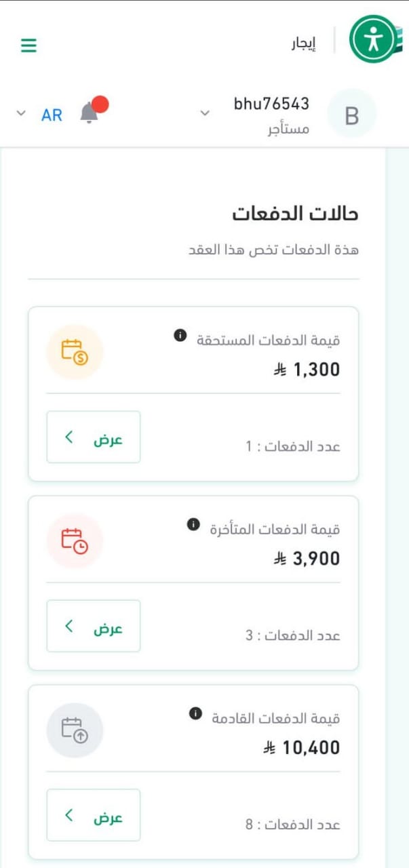Expand the bhu76543 account dropdown
This screenshot has height=868, width=409.
pyautogui.click(x=205, y=113)
